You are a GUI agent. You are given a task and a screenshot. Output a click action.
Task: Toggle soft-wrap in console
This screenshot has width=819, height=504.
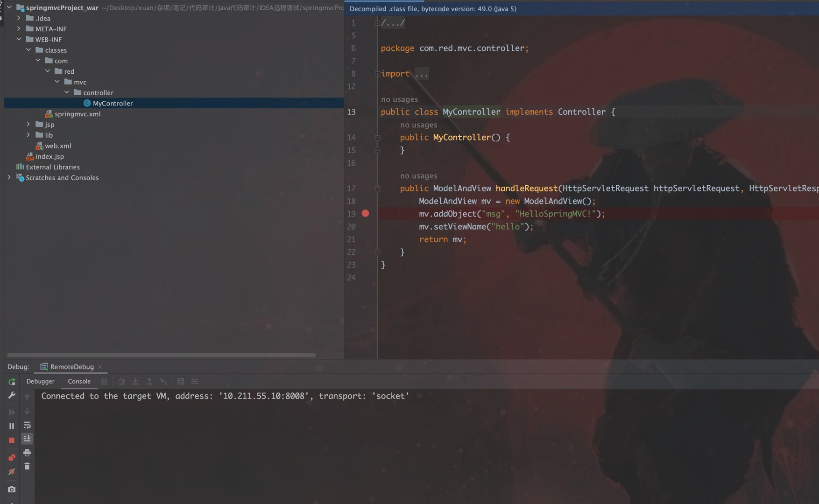pos(27,425)
